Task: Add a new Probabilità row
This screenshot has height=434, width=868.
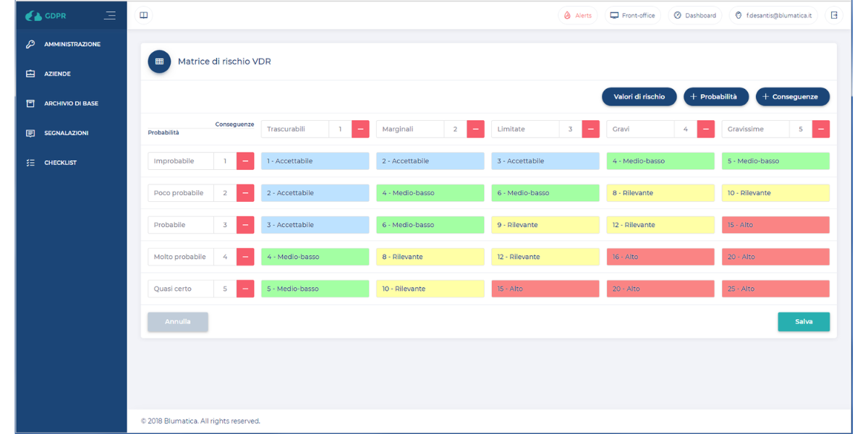Action: (715, 96)
